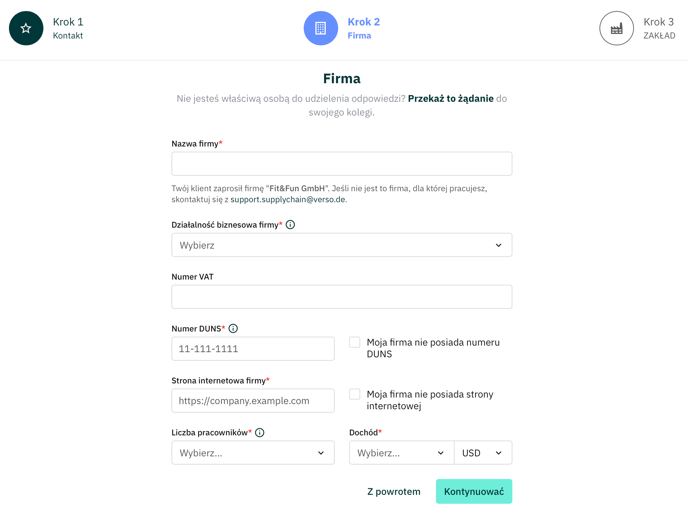This screenshot has width=688, height=511.
Task: Click into the Numer VAT field
Action: pos(341,297)
